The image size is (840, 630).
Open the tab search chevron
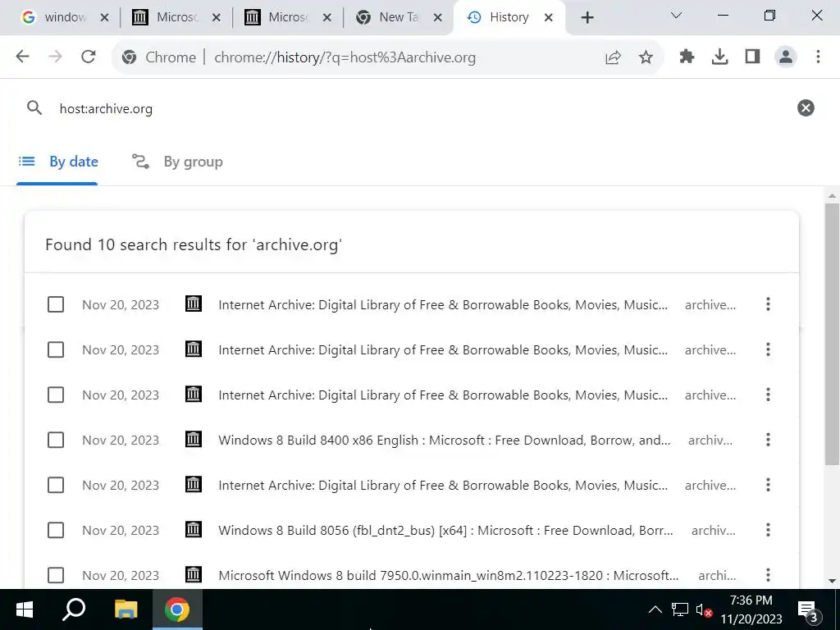(x=676, y=16)
